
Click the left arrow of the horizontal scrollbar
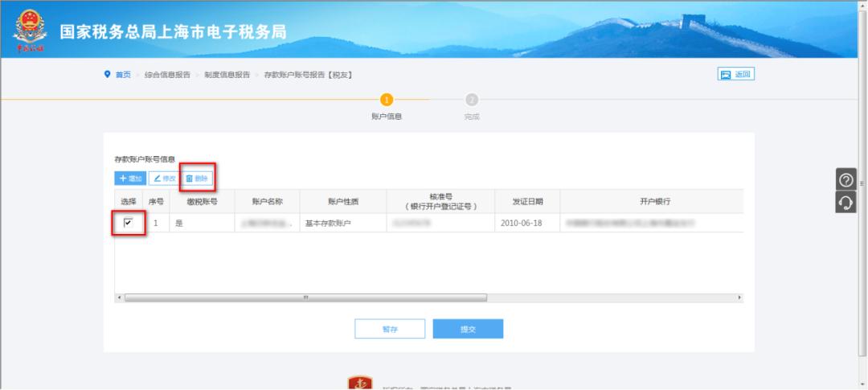pyautogui.click(x=119, y=297)
